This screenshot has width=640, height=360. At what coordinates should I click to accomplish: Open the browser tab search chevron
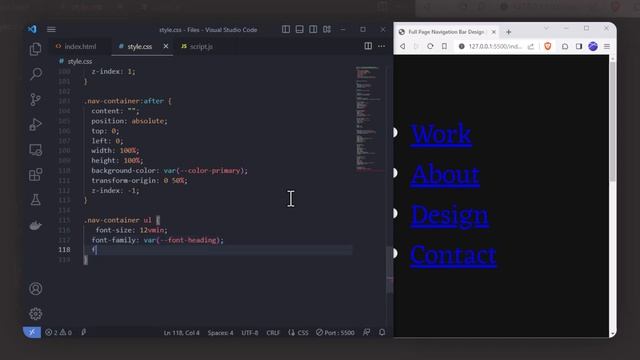click(x=546, y=28)
